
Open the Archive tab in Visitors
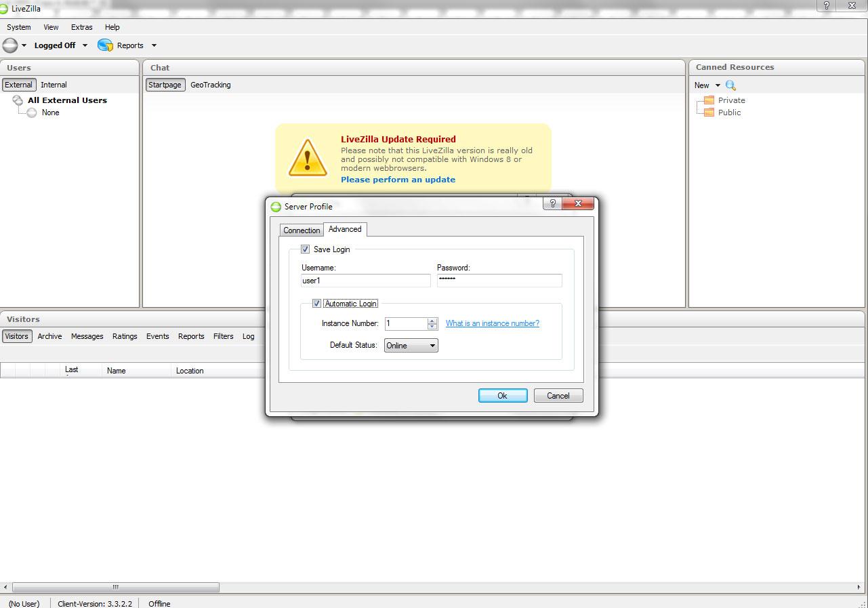point(49,336)
